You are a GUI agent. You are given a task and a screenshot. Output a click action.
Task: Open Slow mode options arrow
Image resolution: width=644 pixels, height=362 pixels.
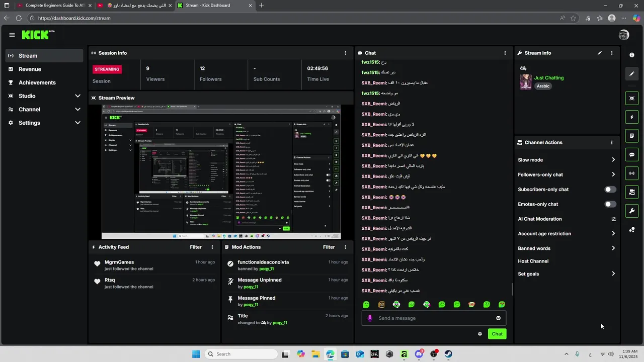tap(613, 160)
